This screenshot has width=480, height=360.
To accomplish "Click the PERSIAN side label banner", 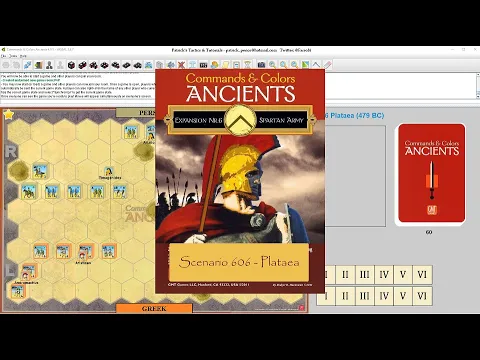I will 136,113.
